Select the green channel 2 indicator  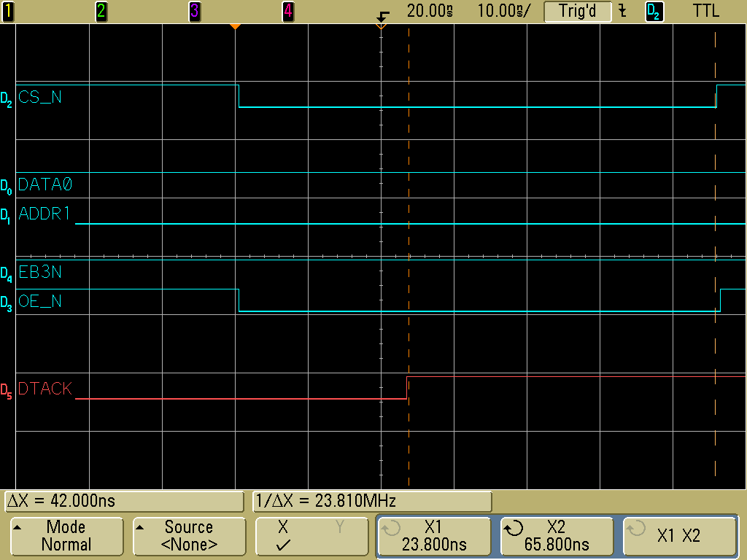point(101,11)
